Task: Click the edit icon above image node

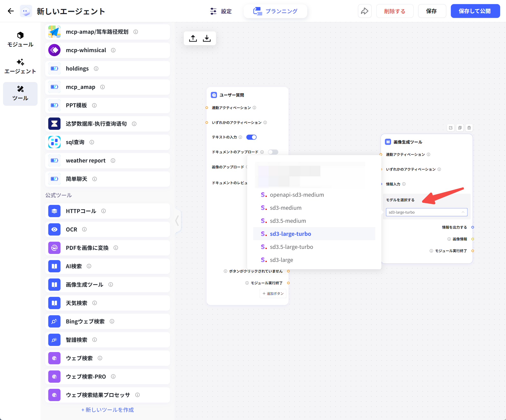Action: pos(451,128)
